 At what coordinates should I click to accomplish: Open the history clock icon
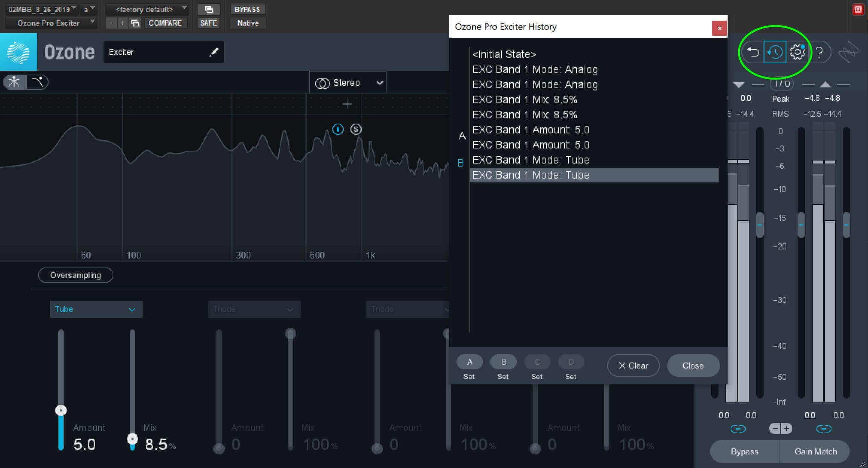pyautogui.click(x=775, y=52)
